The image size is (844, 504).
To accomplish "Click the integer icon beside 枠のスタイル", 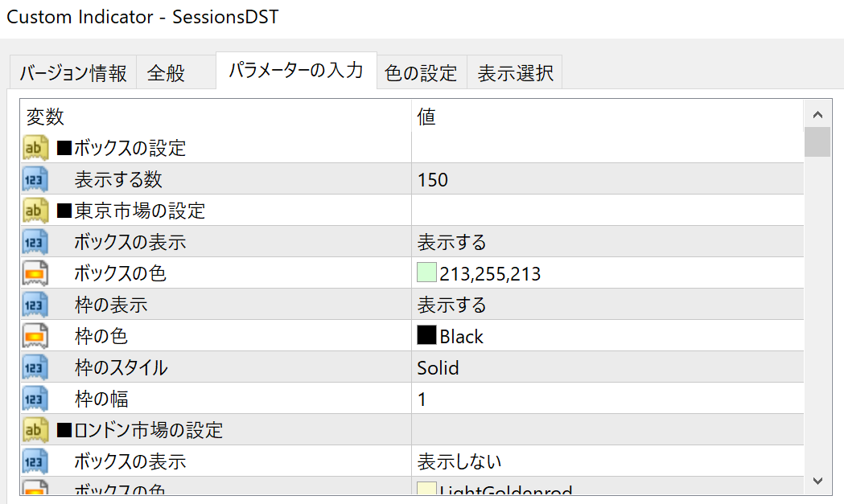I will pos(35,367).
